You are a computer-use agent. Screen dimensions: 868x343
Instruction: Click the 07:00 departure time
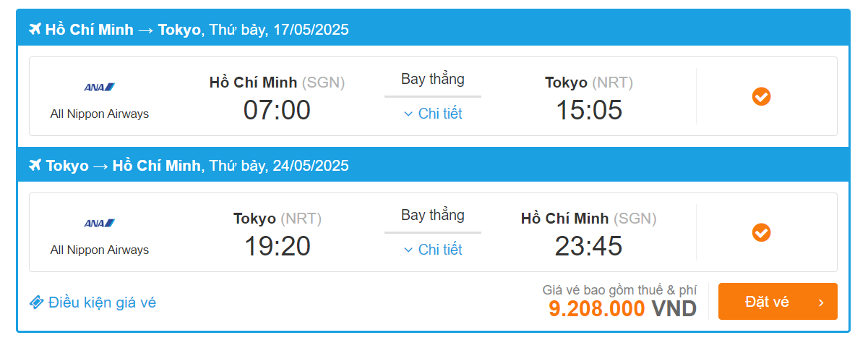click(x=277, y=110)
